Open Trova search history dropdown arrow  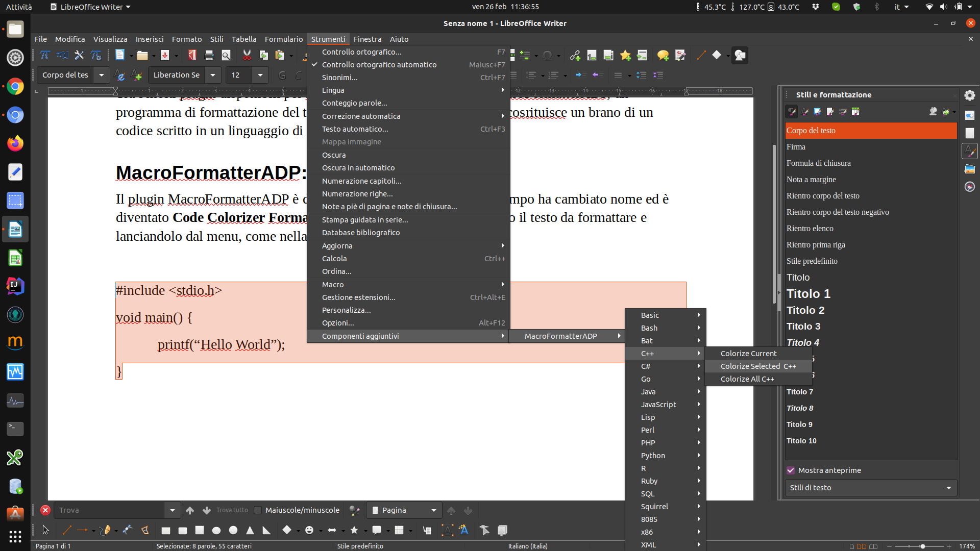point(173,510)
